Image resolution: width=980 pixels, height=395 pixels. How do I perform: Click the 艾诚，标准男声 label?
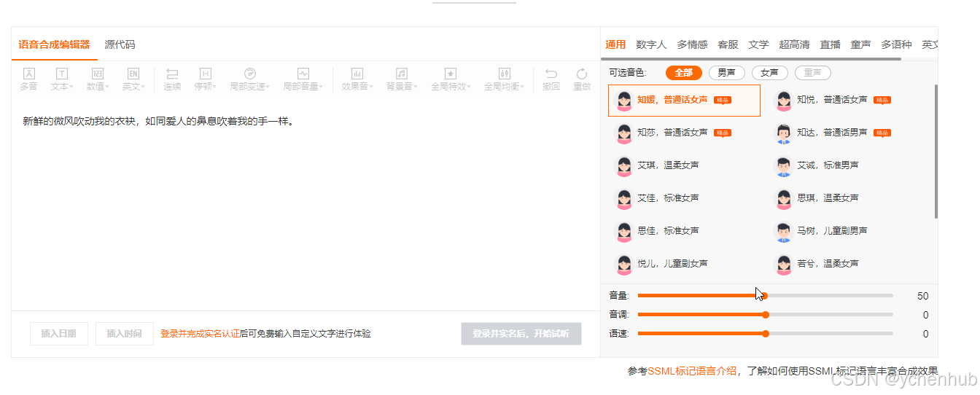coord(828,165)
